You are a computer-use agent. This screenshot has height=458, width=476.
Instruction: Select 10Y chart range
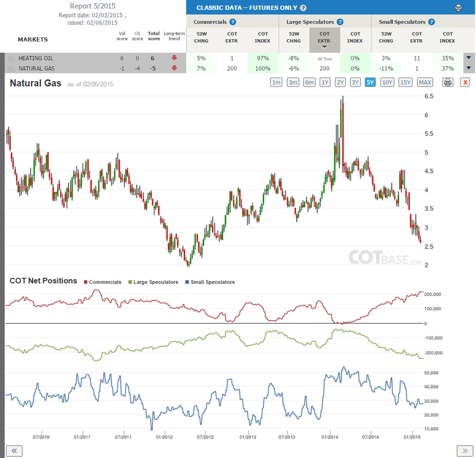point(387,82)
